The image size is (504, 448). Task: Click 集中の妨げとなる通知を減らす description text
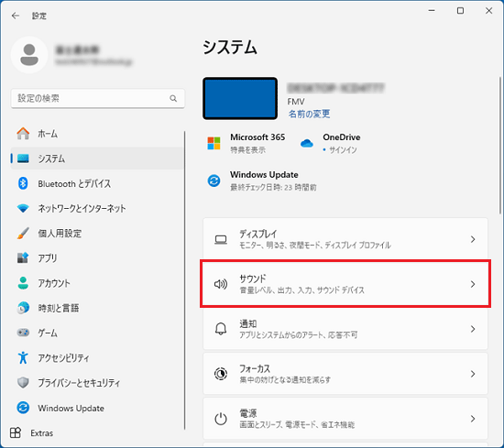click(285, 380)
